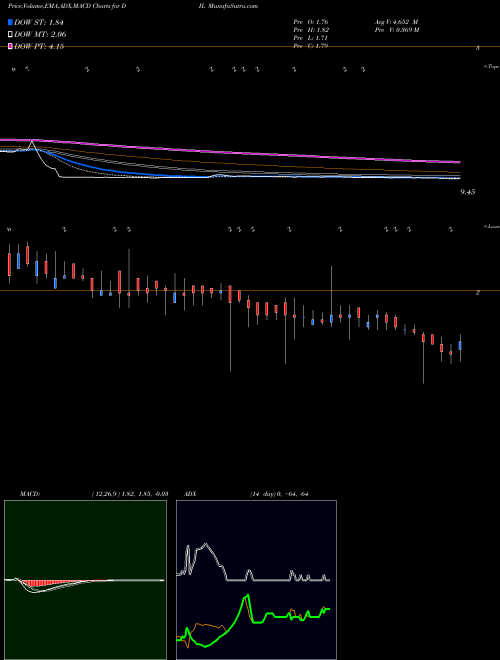The width and height of the screenshot is (500, 660).
Task: Open the green MACD histogram panel
Action: coord(85,580)
